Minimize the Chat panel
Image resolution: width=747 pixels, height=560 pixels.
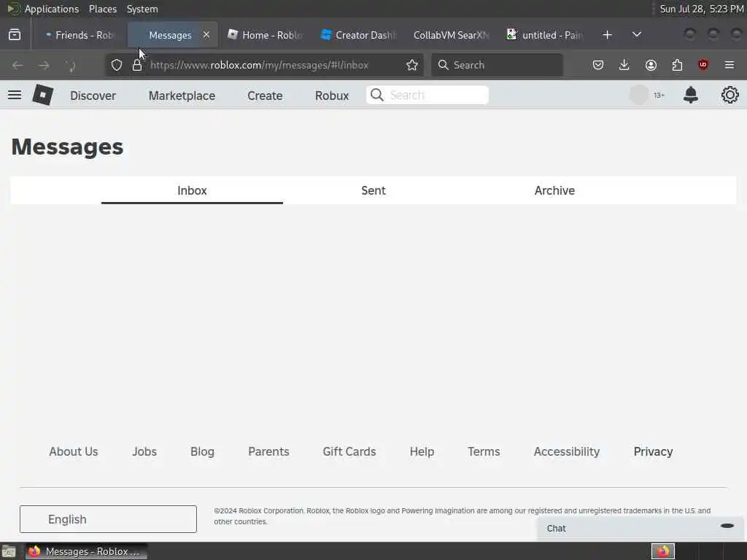727,526
